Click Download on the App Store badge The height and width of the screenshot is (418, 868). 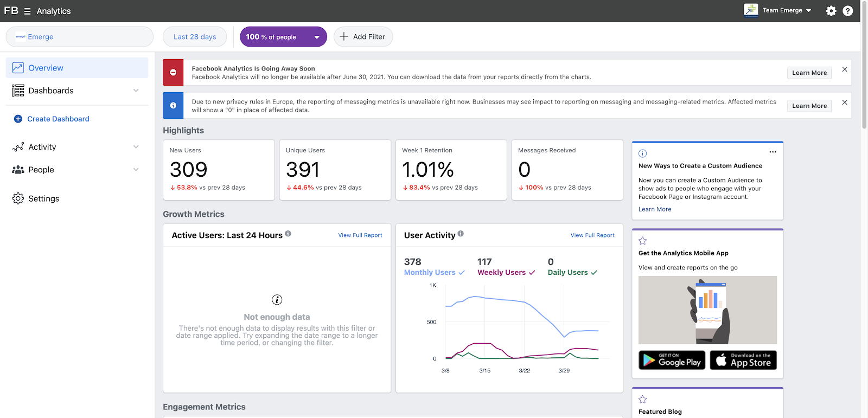743,360
